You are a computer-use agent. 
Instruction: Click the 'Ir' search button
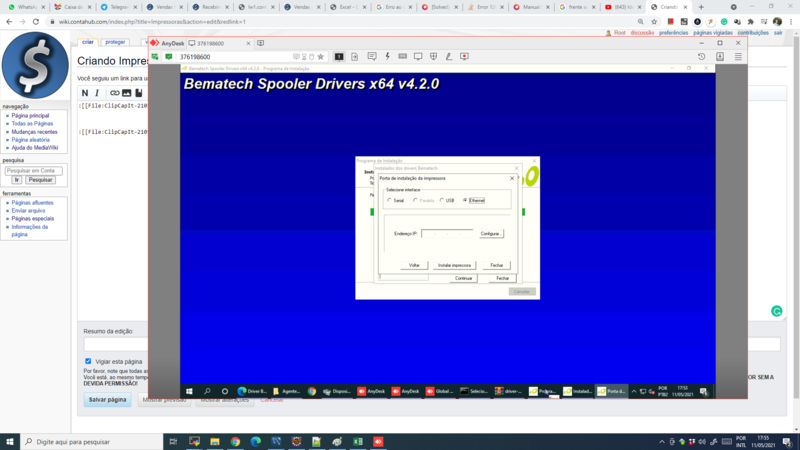17,180
